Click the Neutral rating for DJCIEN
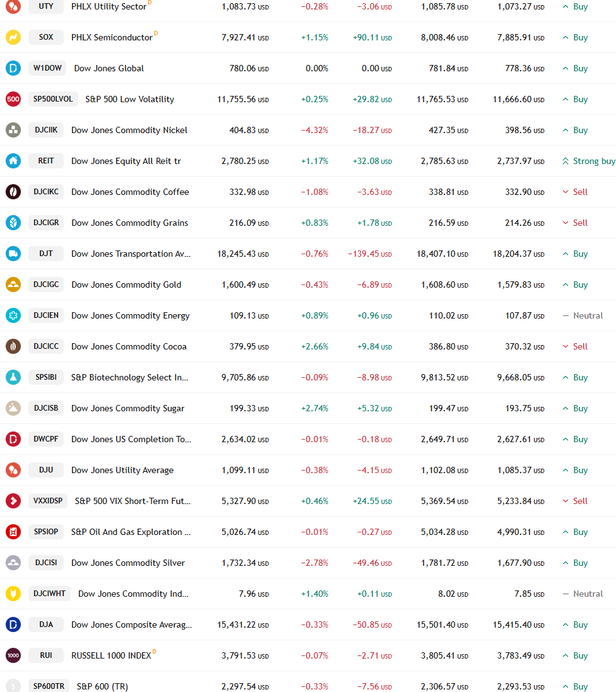 point(583,315)
